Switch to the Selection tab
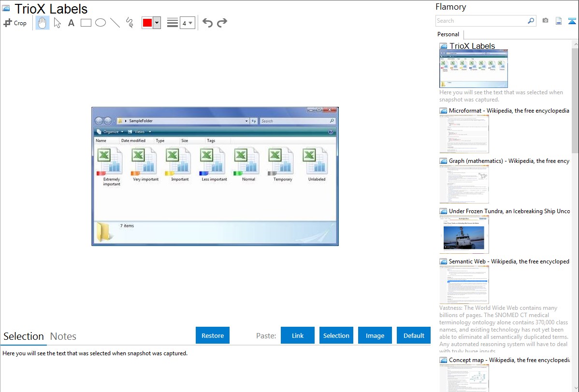The width and height of the screenshot is (579, 392). pos(24,336)
